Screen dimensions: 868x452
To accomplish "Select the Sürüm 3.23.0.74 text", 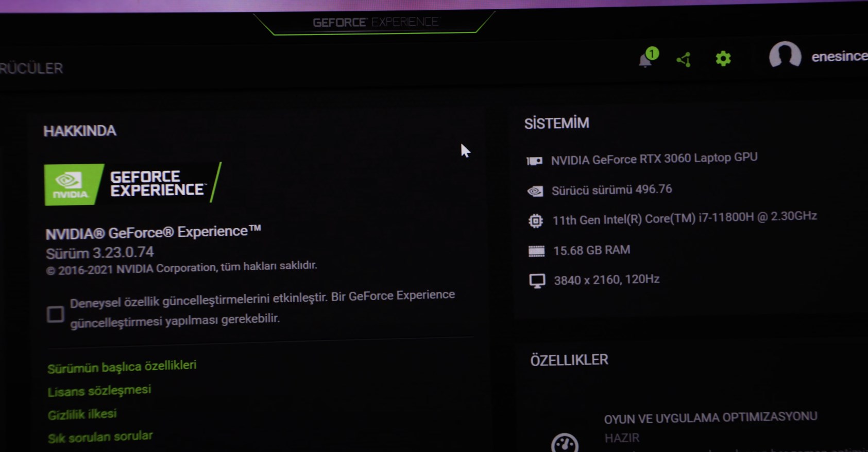I will click(x=100, y=253).
